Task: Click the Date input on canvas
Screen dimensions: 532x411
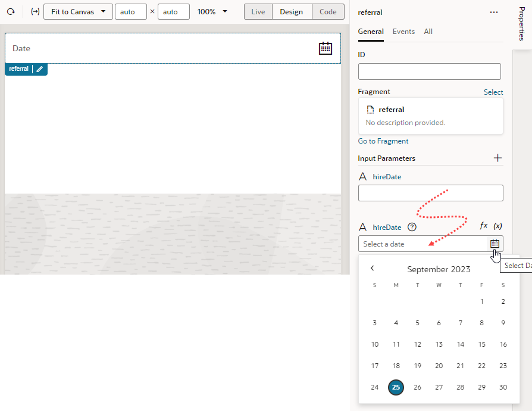Action: coord(173,48)
